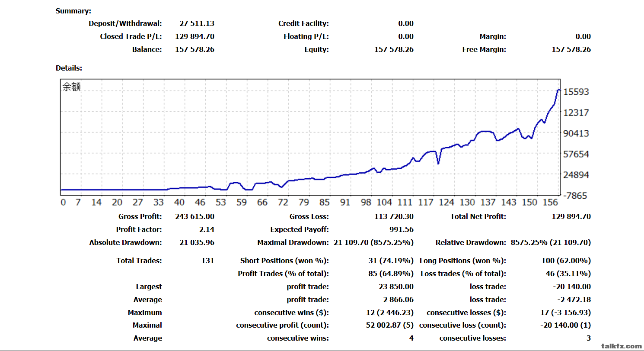644x351 pixels.
Task: Click the average loss trade value -2 472.18
Action: point(574,299)
